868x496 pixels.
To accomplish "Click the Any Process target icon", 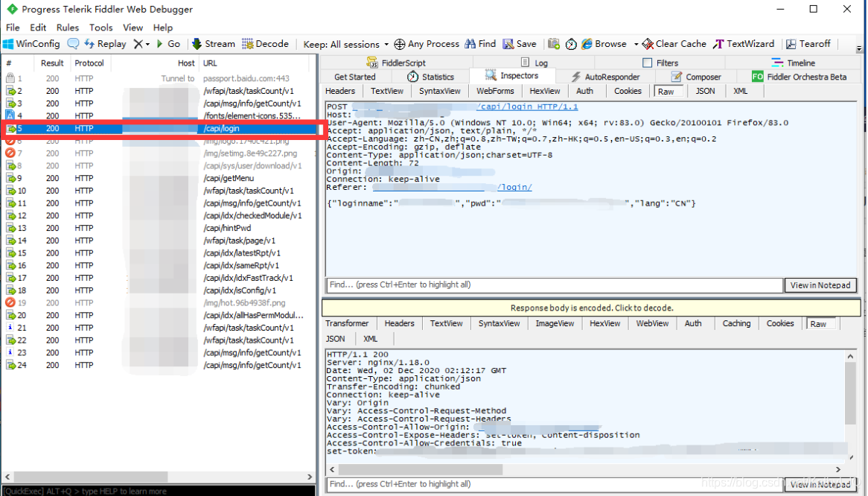I will (x=399, y=44).
